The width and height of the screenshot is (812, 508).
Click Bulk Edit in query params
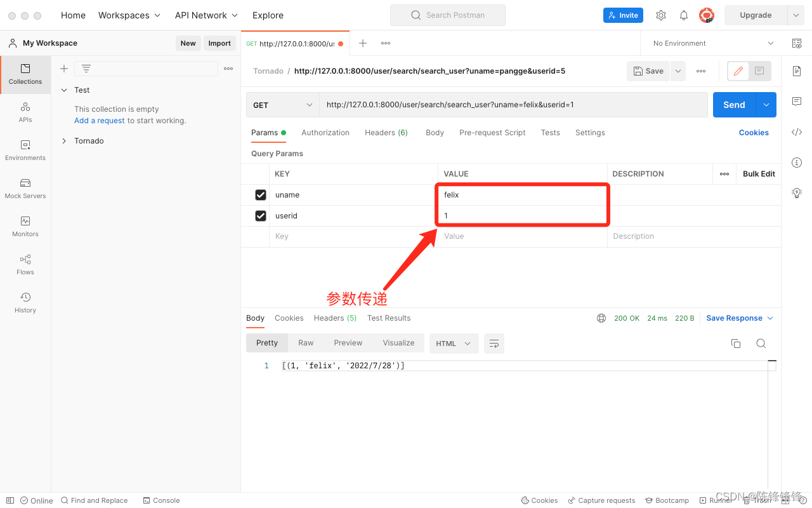point(759,174)
